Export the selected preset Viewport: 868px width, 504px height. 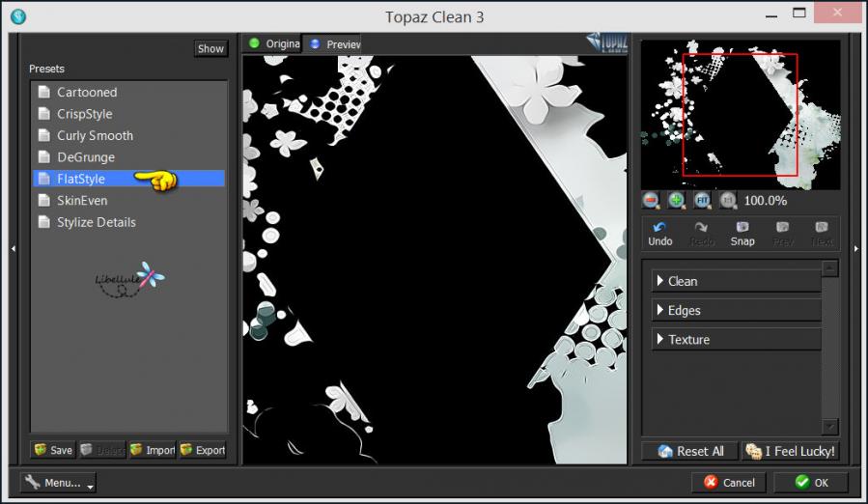(x=203, y=450)
